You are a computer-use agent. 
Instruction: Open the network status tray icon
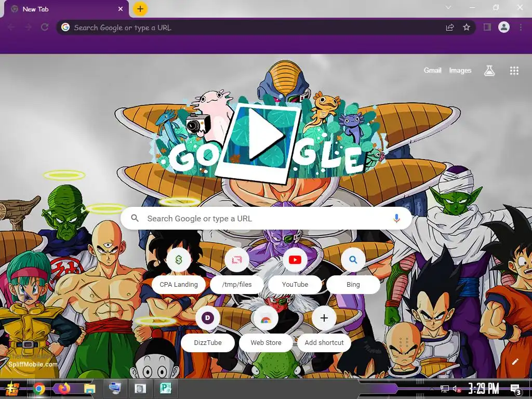coord(444,389)
